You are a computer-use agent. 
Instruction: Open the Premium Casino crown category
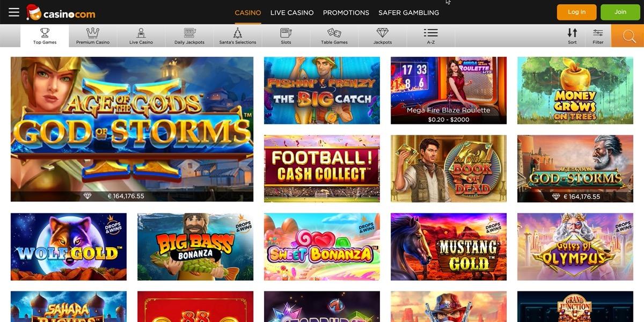(x=93, y=33)
